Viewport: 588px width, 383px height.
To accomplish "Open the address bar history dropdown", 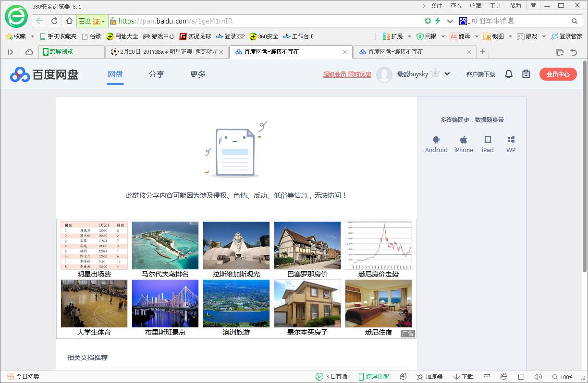I will point(450,21).
